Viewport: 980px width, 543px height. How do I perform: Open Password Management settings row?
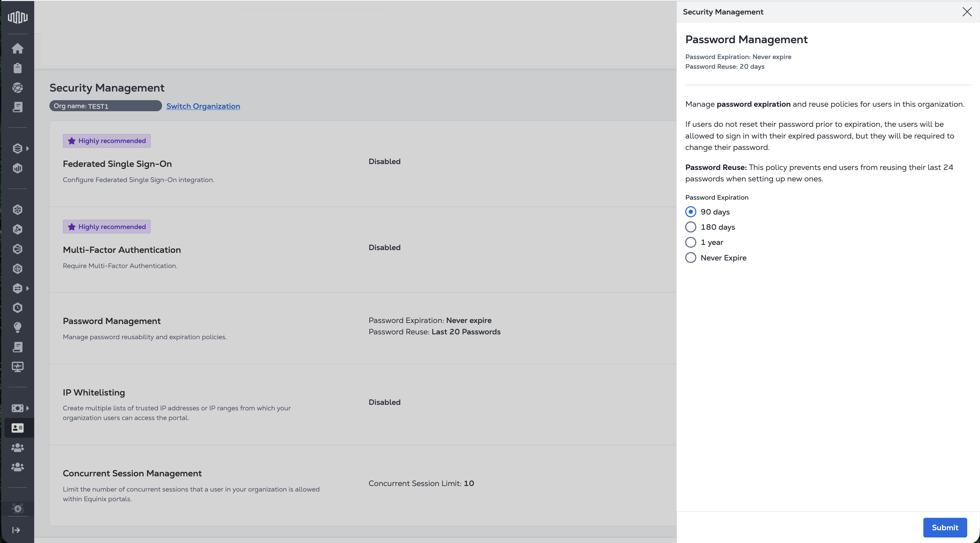click(112, 321)
